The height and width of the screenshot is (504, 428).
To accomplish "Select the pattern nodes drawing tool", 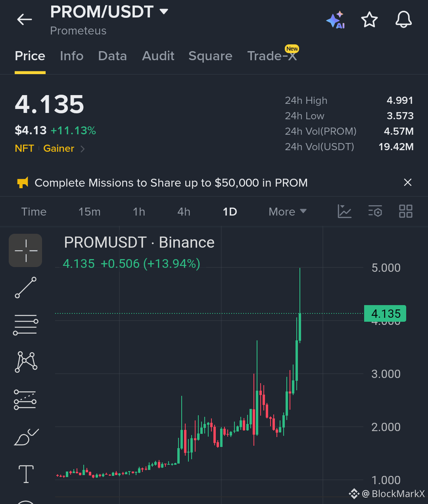I will [x=26, y=362].
